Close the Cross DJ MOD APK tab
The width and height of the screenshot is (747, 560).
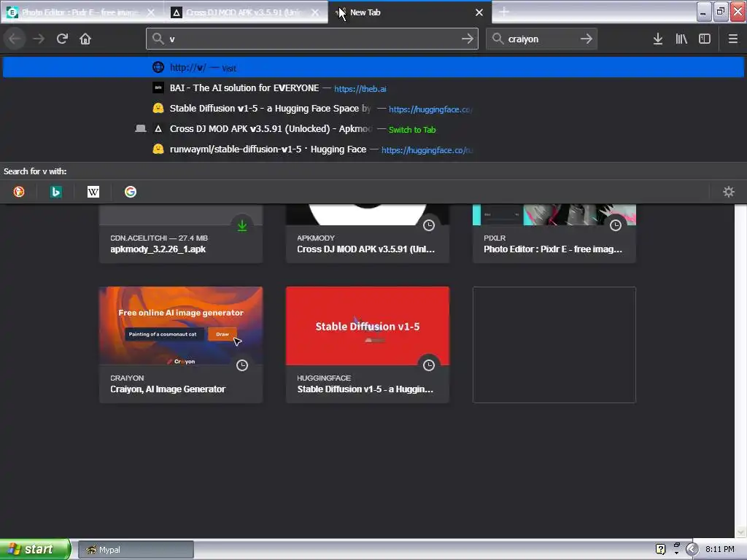(x=315, y=12)
